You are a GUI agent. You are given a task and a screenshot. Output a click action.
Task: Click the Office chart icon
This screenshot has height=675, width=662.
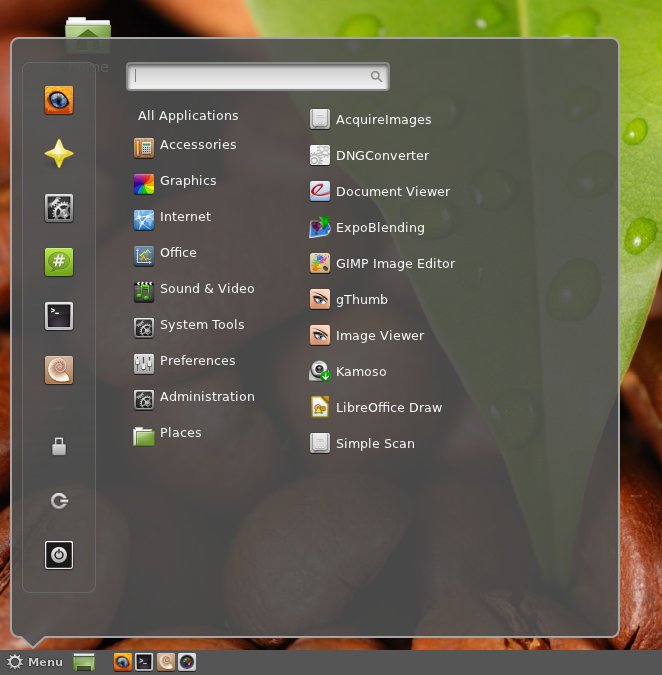click(x=144, y=256)
